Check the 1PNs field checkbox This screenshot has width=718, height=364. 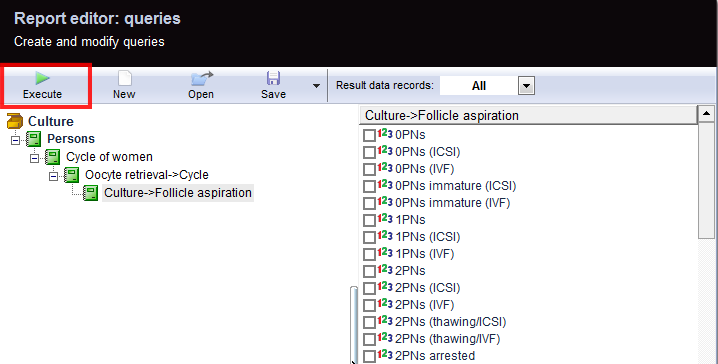(369, 220)
